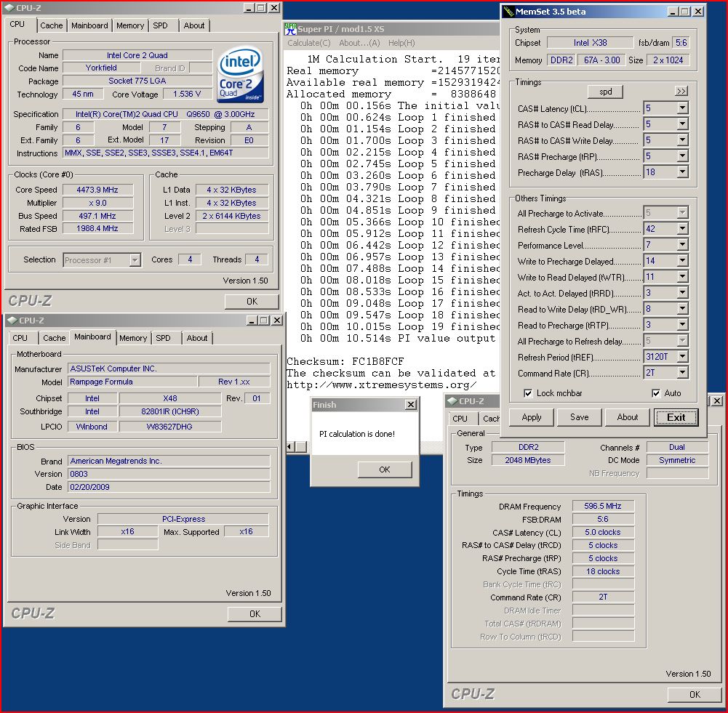Screen dimensions: 728x713
Task: Open Act. to Act. Delayed (tRRD) dropdown
Action: click(x=682, y=293)
